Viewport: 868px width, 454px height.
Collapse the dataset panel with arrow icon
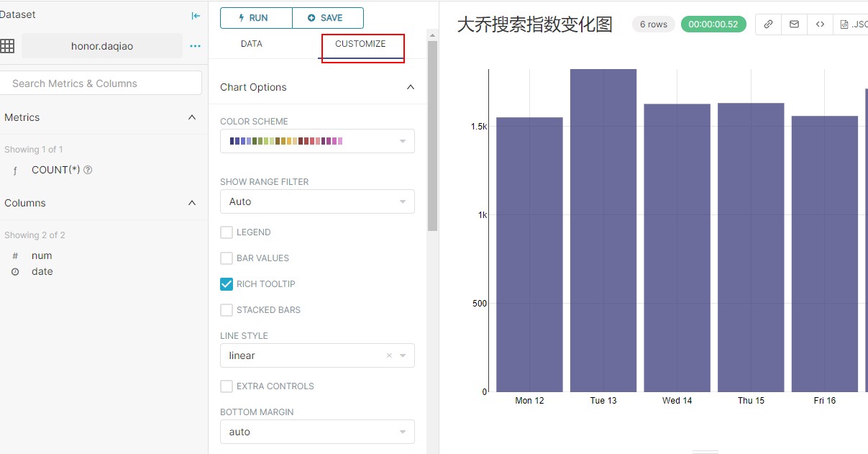pos(196,15)
